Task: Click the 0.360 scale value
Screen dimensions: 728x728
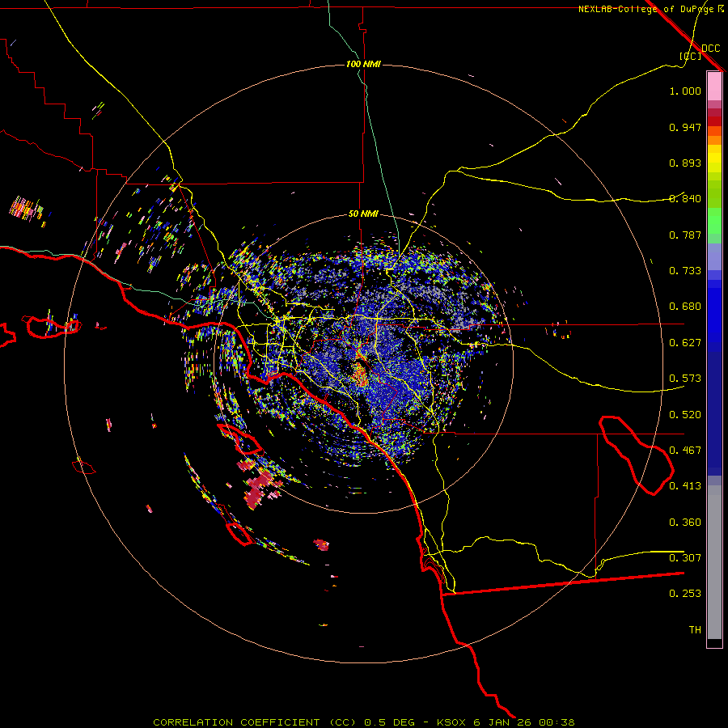Action: tap(685, 522)
